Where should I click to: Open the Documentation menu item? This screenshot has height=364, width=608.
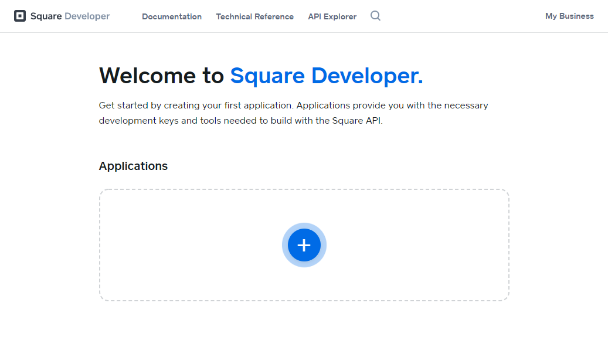click(x=172, y=16)
